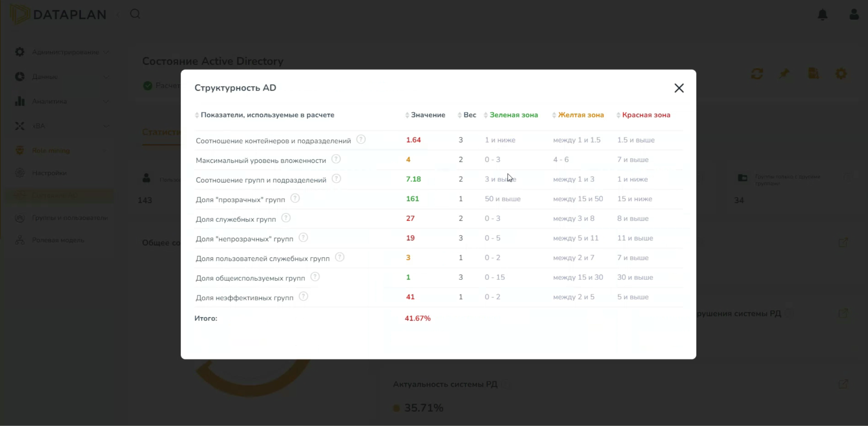Show help for Доля "прозрачных" групп
The width and height of the screenshot is (868, 426).
(295, 198)
